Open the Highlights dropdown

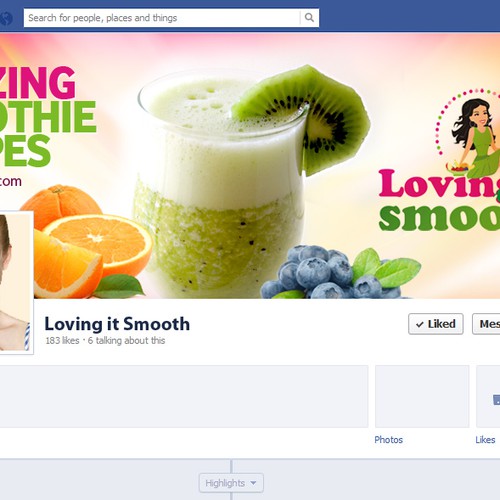(231, 483)
